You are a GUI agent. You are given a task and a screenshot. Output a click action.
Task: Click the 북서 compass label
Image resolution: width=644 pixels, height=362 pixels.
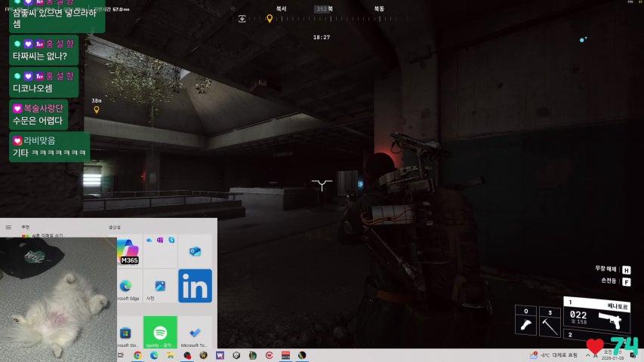tap(282, 8)
